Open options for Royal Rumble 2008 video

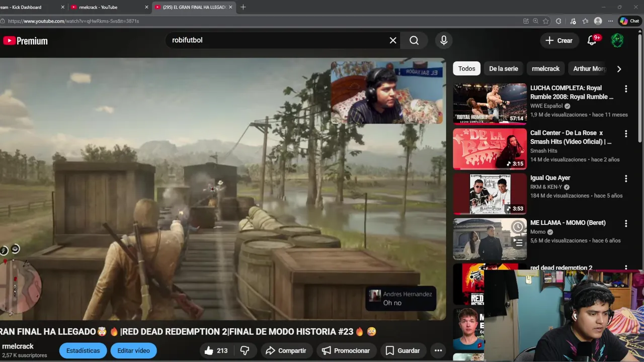click(626, 88)
